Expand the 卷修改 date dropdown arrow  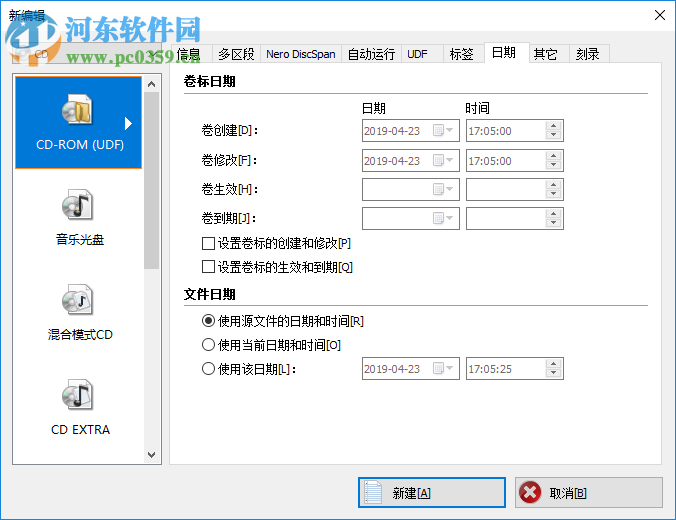click(x=450, y=160)
